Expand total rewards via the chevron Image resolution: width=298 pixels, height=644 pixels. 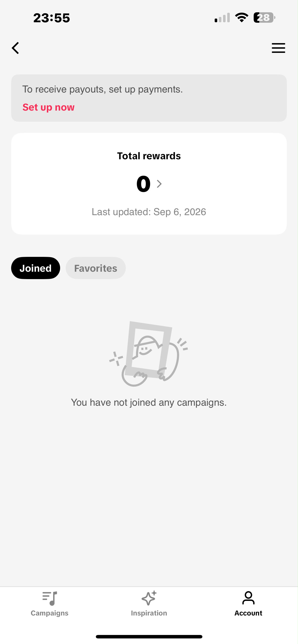pyautogui.click(x=159, y=184)
